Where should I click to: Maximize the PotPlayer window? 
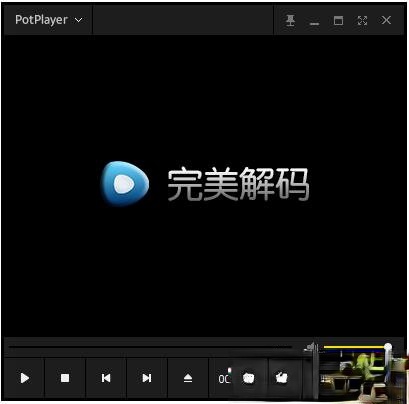tap(338, 20)
